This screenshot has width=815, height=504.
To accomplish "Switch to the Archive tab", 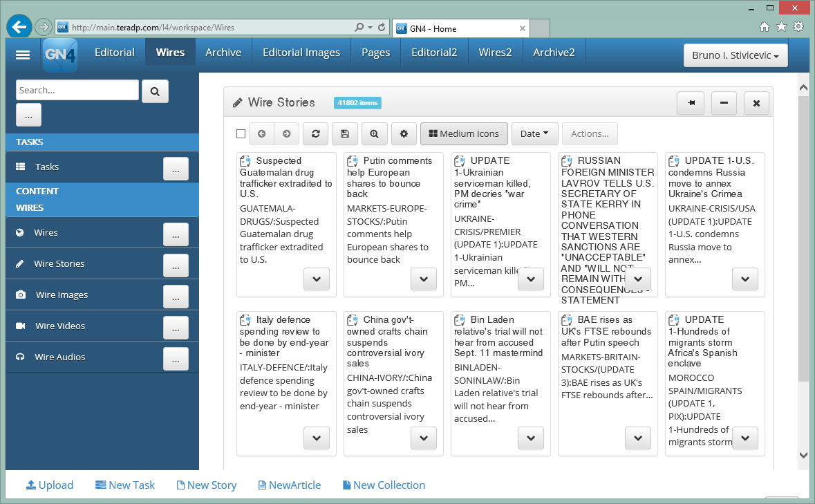I will (x=223, y=53).
